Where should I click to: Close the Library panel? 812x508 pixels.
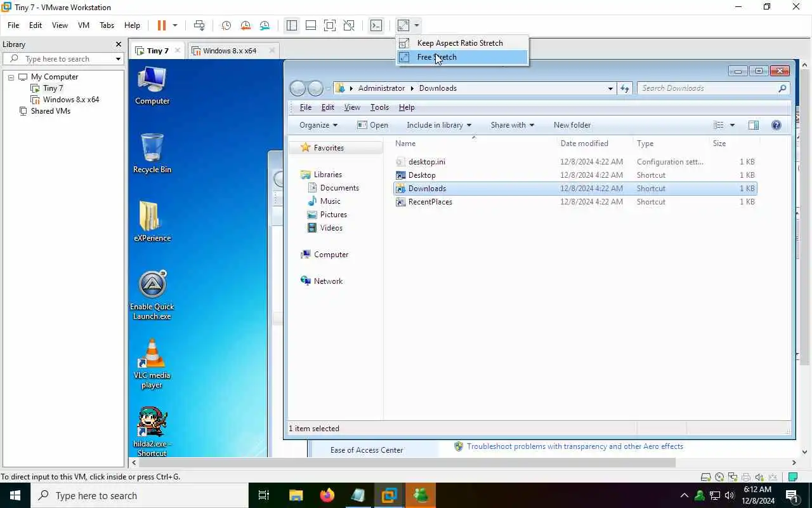point(118,44)
